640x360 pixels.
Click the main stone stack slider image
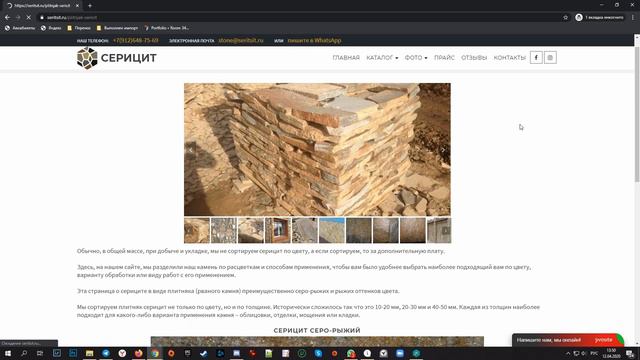pos(317,149)
